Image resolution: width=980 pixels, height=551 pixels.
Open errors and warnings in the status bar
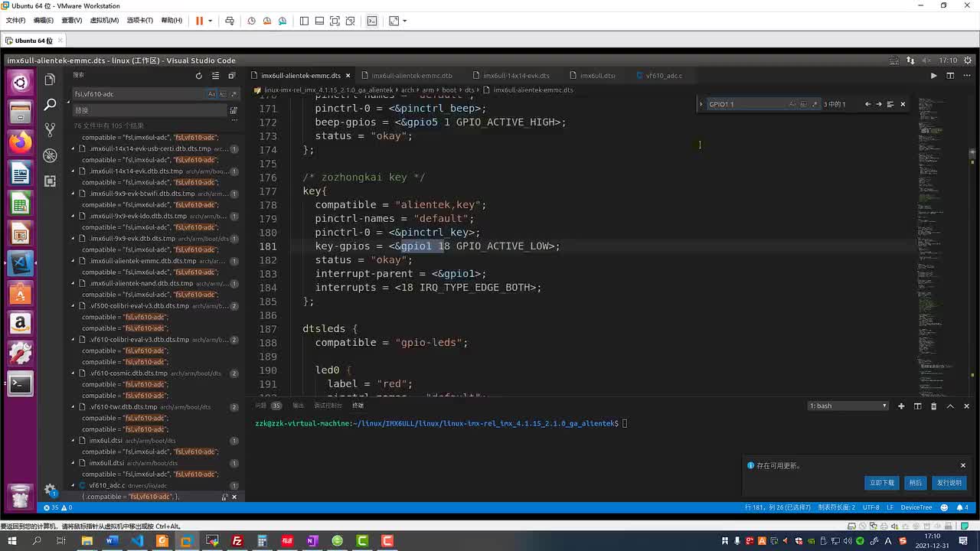tap(58, 507)
